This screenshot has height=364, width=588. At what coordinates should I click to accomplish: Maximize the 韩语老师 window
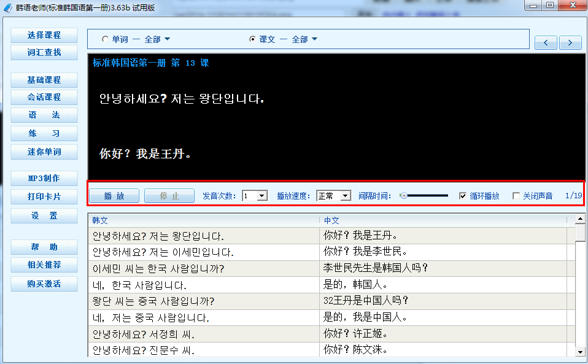click(550, 6)
